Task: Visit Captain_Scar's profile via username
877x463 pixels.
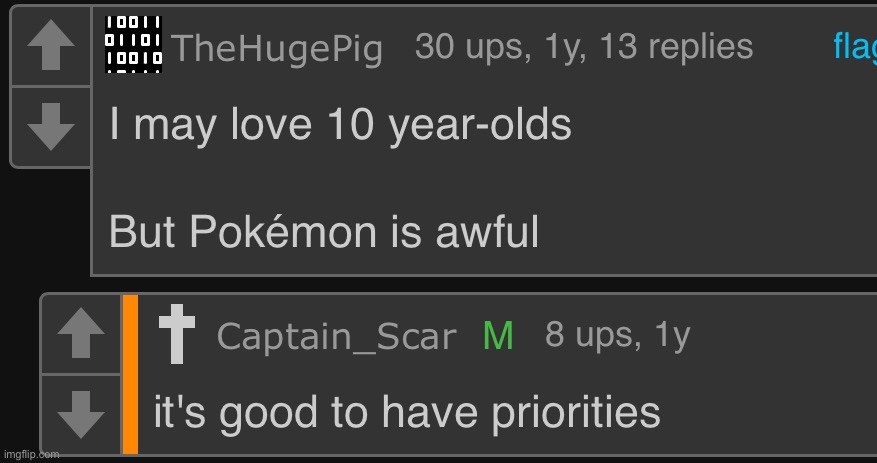Action: [336, 337]
